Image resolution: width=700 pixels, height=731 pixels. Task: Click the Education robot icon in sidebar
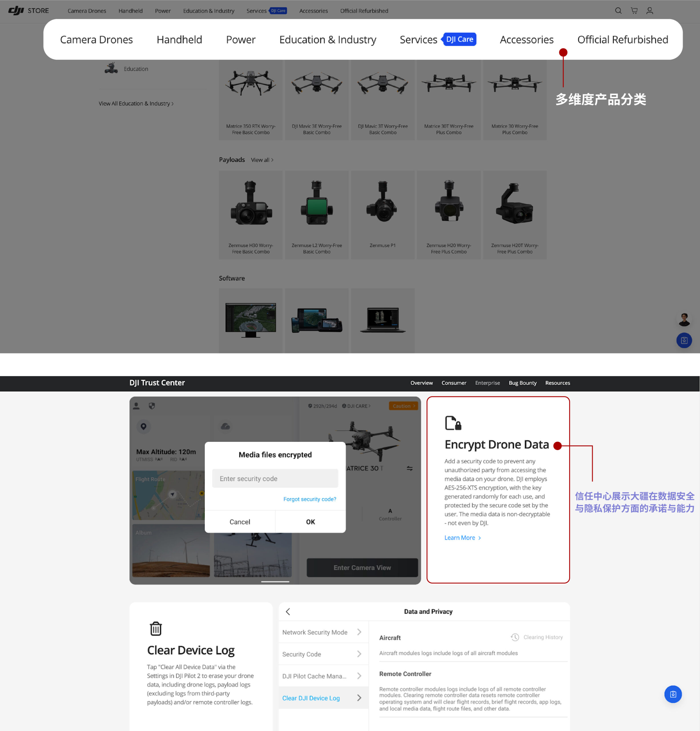111,68
